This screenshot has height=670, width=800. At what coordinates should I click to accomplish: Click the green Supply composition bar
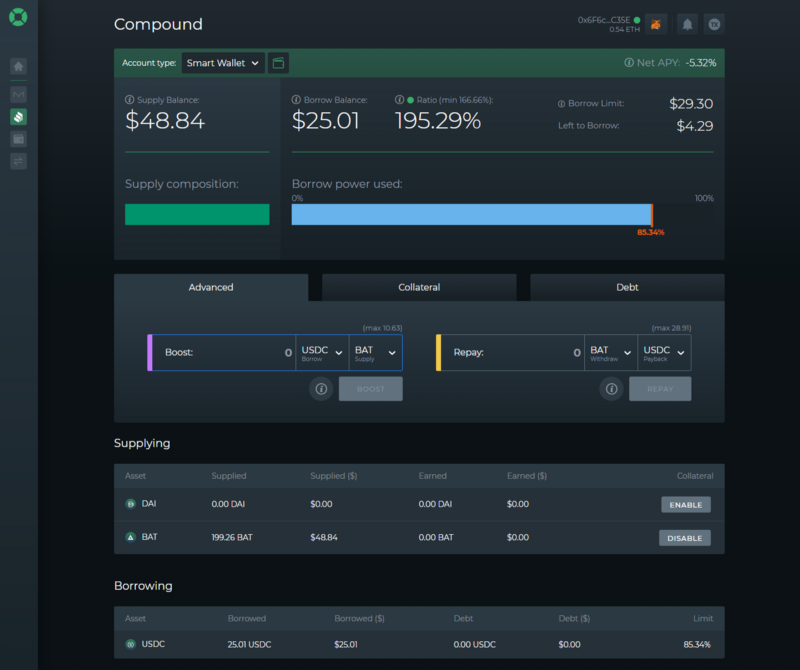[x=197, y=214]
